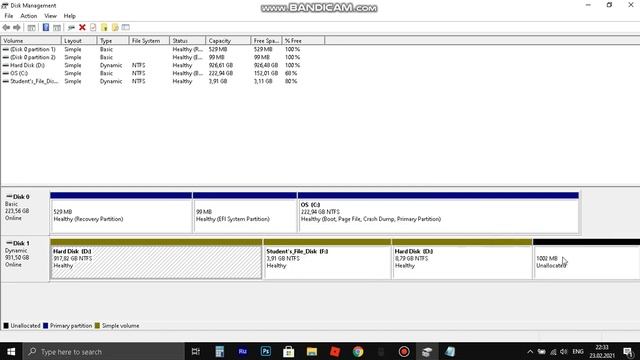The width and height of the screenshot is (640, 360).
Task: Click the volume speaker tray icon
Action: click(564, 351)
